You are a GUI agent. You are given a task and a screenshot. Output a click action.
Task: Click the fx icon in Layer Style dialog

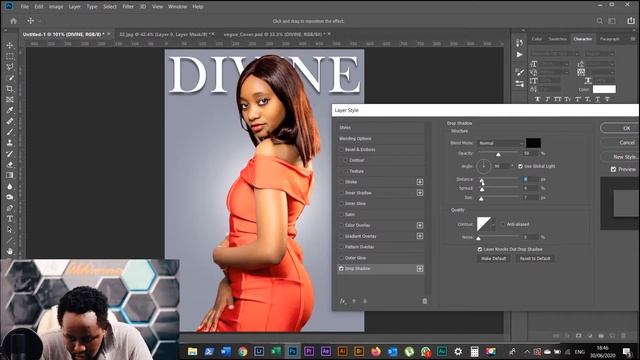343,301
